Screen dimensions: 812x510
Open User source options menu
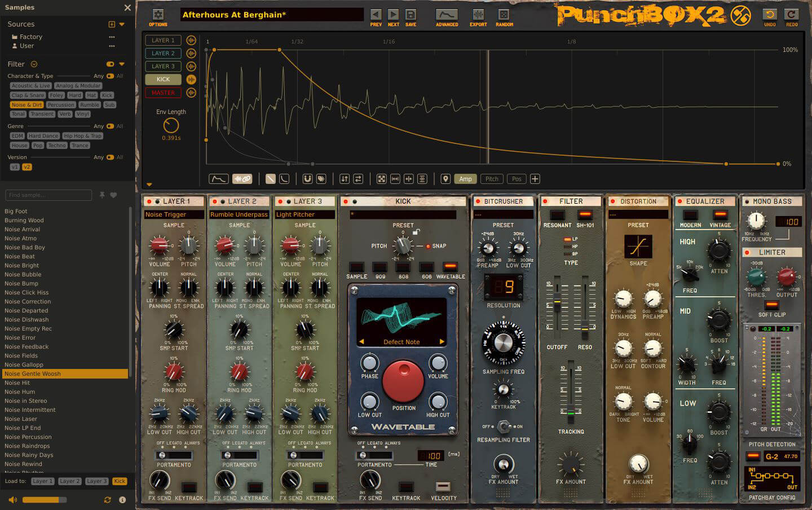click(x=112, y=46)
